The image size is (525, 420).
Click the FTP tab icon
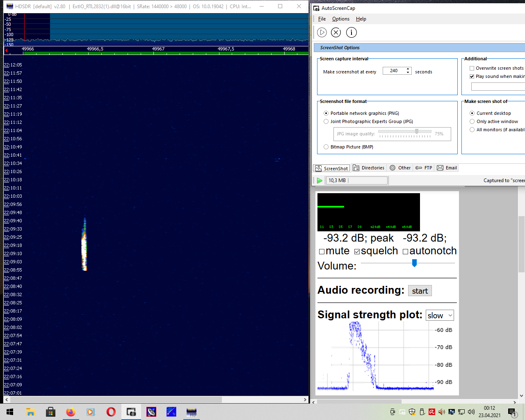[x=419, y=168]
